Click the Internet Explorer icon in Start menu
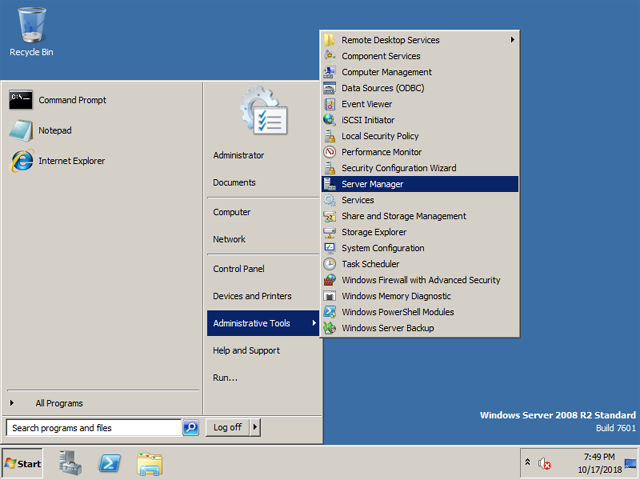 (x=21, y=161)
